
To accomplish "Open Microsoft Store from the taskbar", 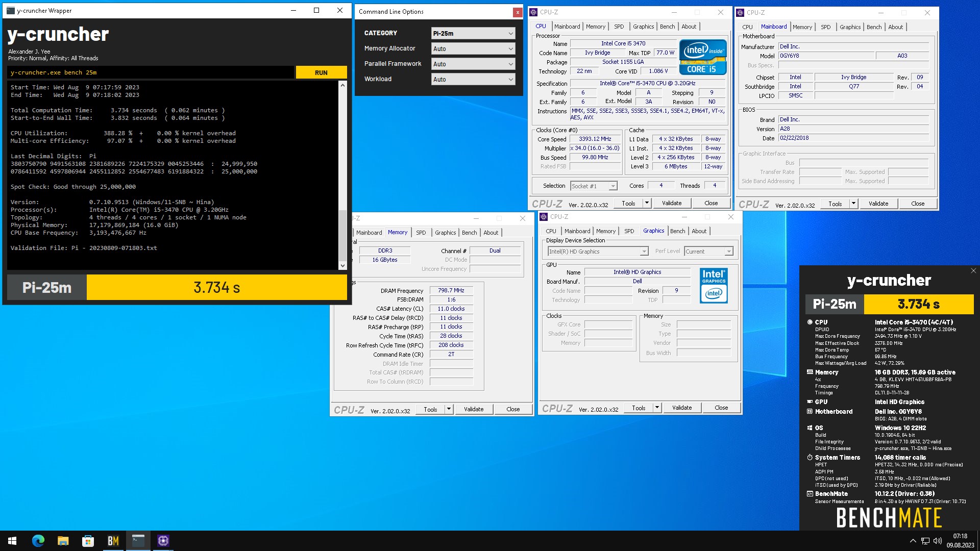I will click(88, 541).
